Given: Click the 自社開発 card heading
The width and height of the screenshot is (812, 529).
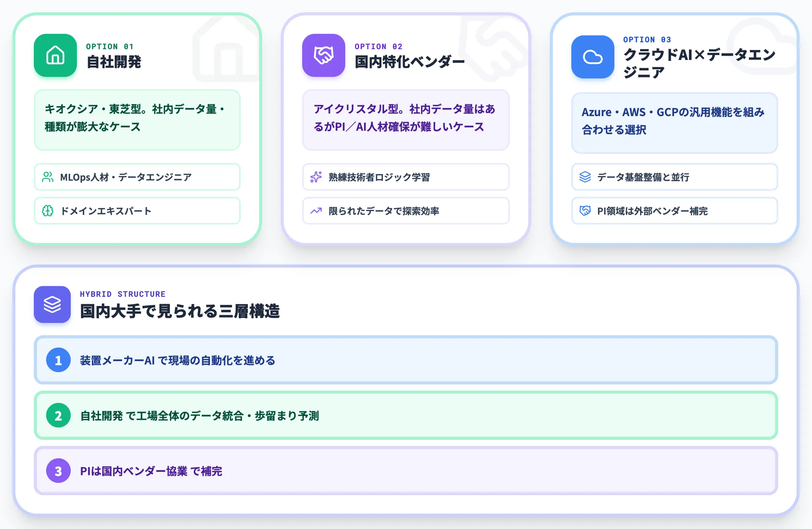Looking at the screenshot, I should coord(114,62).
